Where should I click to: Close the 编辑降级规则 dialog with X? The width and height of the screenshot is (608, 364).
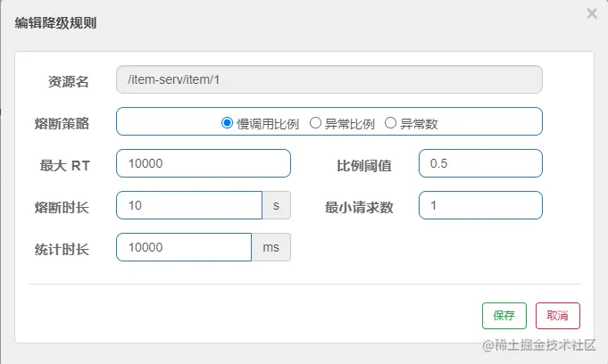pyautogui.click(x=592, y=13)
